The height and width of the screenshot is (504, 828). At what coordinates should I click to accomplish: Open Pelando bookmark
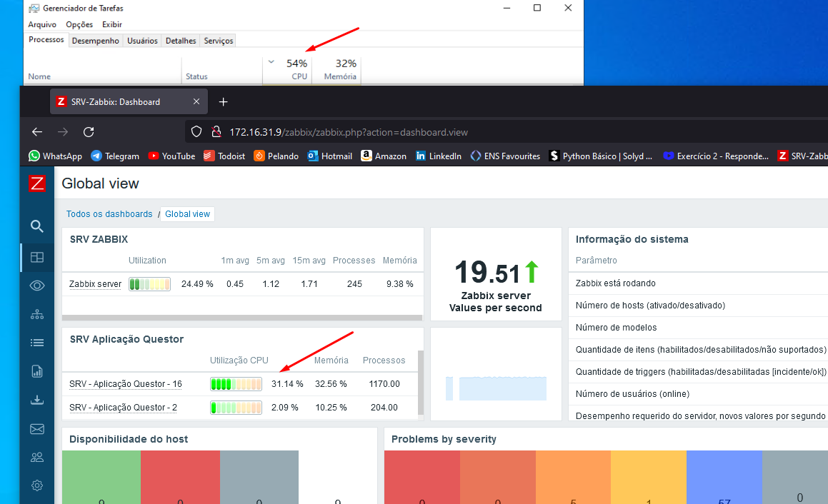(x=276, y=156)
